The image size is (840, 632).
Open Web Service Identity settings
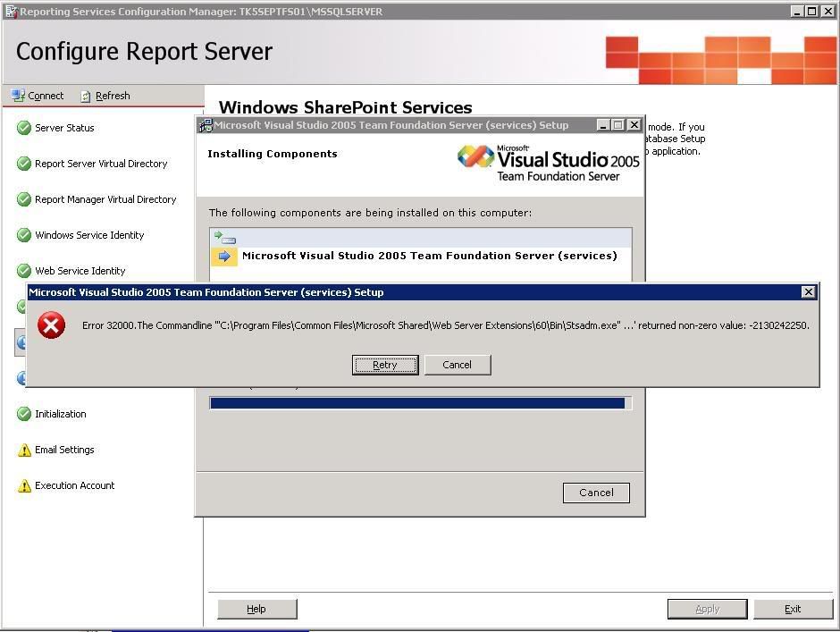pos(80,271)
